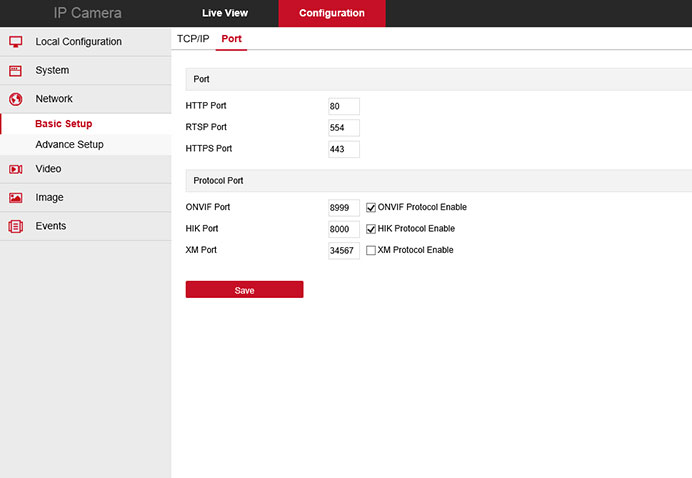This screenshot has height=478, width=692.
Task: Click the HIK Protocol Enable label
Action: click(416, 229)
